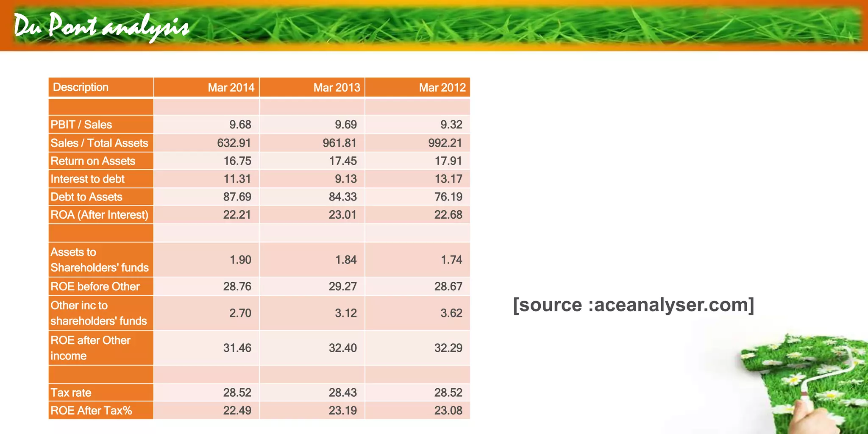
Task: Select ROE After Tax% value 22.49
Action: [x=237, y=410]
